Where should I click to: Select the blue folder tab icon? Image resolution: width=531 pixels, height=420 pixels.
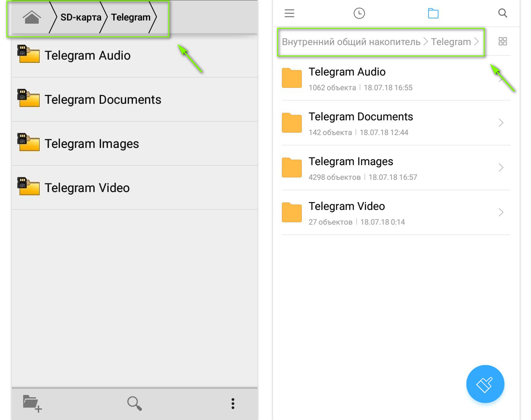point(433,13)
